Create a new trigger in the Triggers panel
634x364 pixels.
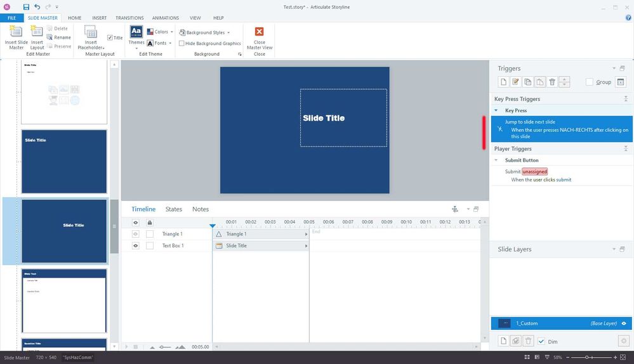click(503, 82)
